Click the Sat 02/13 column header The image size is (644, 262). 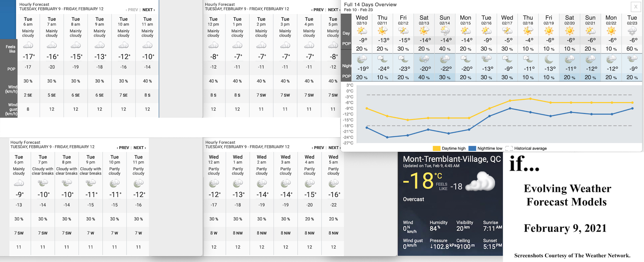[x=424, y=20]
